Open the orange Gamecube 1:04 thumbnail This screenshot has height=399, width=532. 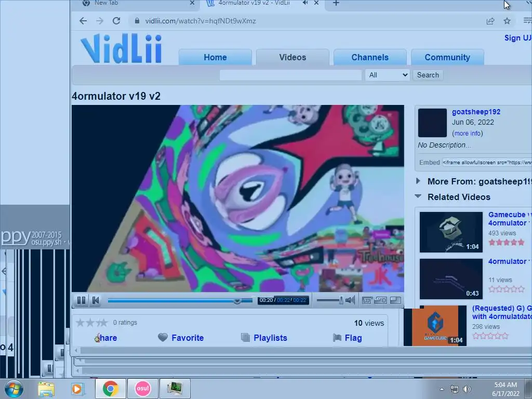point(435,326)
